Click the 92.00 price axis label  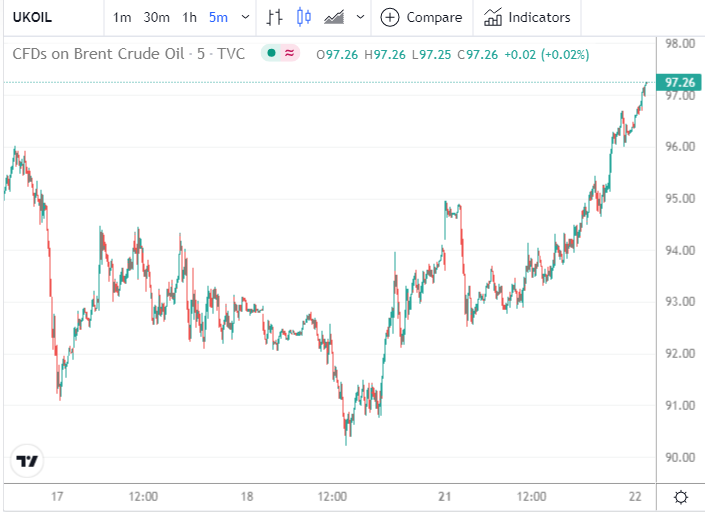click(x=680, y=354)
